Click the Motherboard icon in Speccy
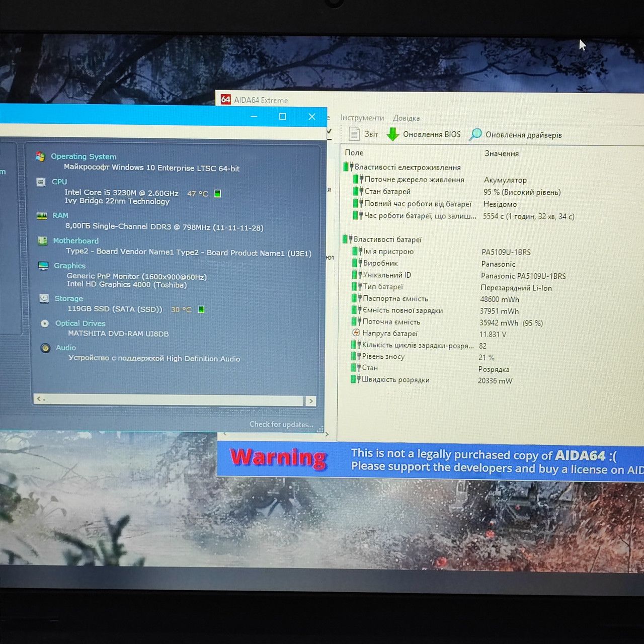This screenshot has width=644, height=644. [x=43, y=240]
